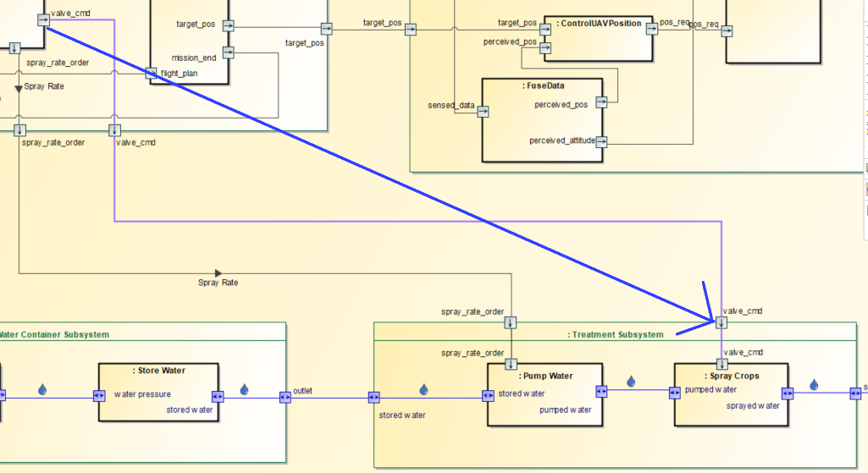Image resolution: width=868 pixels, height=473 pixels.
Task: Click the perceived_attitude label in FuseData
Action: click(562, 140)
